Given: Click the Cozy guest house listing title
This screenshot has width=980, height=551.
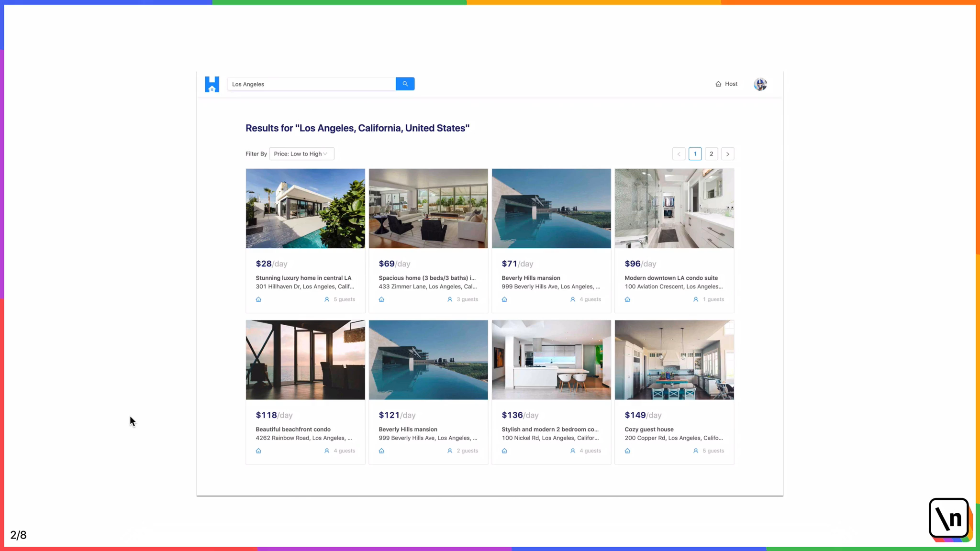Looking at the screenshot, I should (649, 430).
